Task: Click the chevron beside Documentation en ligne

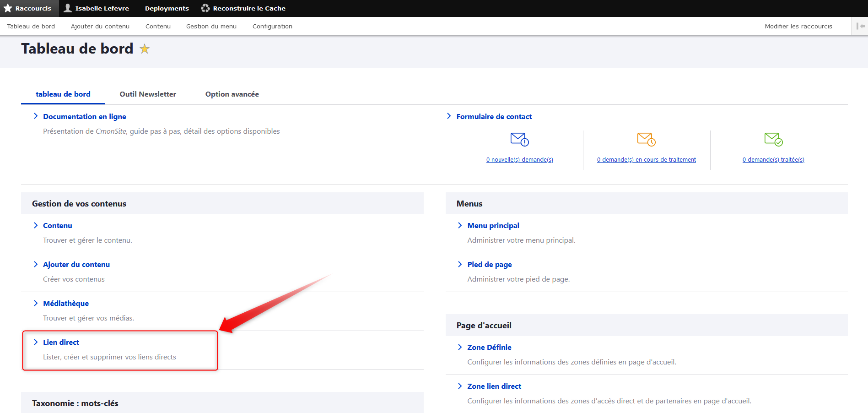Action: pos(36,116)
